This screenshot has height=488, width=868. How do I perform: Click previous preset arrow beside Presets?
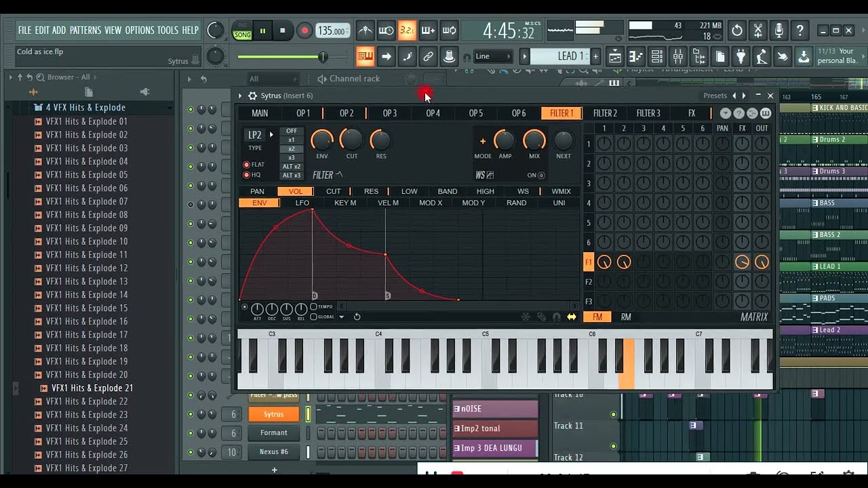coord(734,96)
